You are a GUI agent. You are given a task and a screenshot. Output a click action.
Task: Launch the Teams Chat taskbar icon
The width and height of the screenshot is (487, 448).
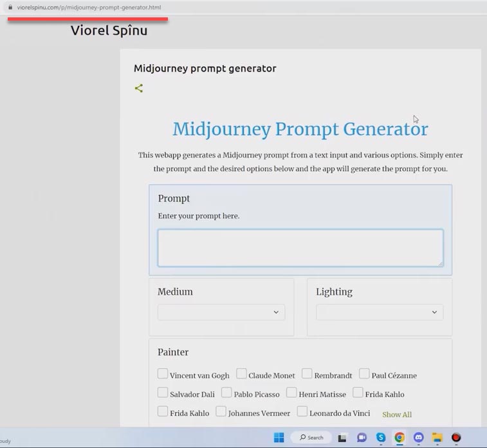click(x=362, y=438)
